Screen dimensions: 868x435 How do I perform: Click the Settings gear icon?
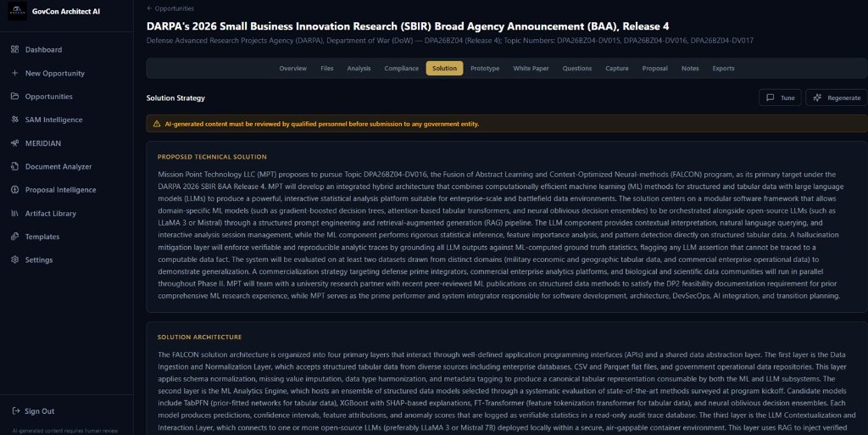(x=15, y=259)
